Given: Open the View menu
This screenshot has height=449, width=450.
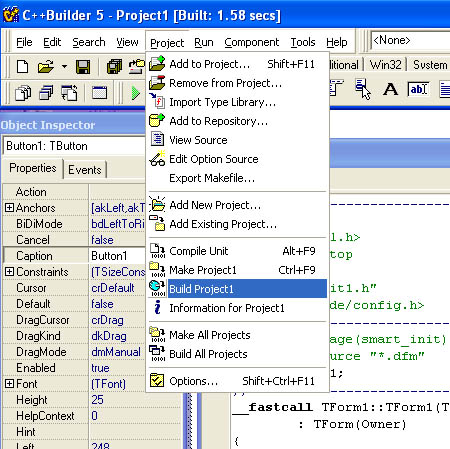Looking at the screenshot, I should 127,42.
